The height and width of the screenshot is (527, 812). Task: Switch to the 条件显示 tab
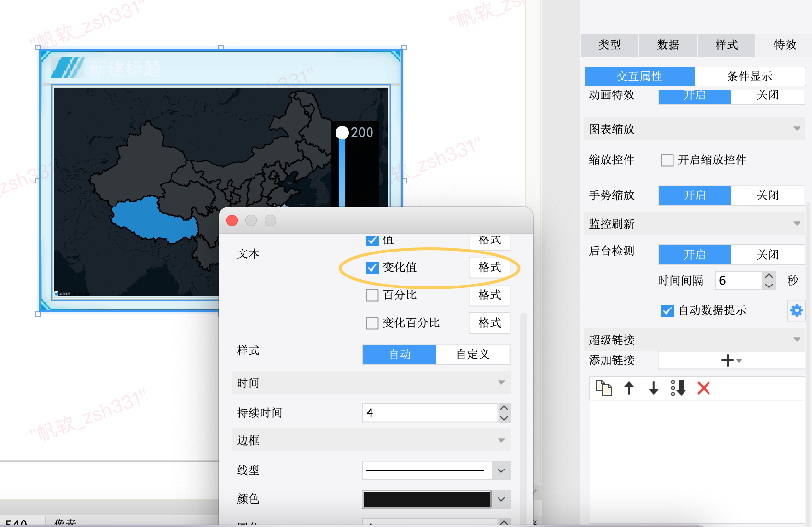(749, 77)
